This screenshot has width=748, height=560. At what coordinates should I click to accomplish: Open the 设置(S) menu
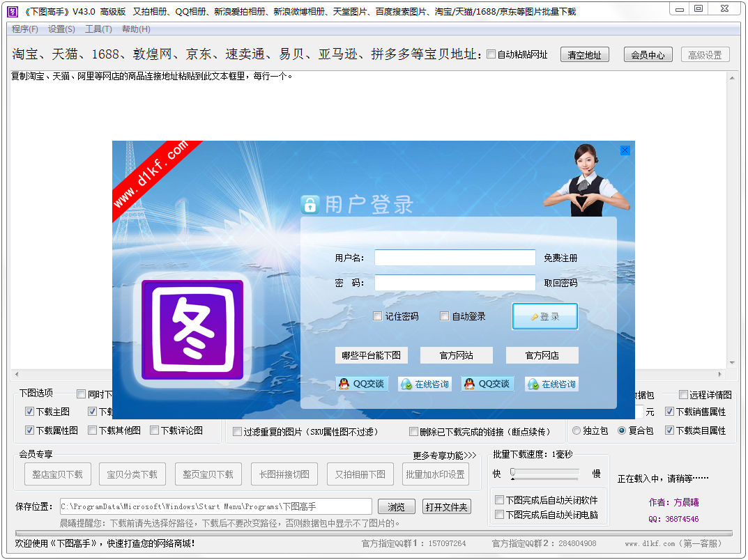point(61,29)
